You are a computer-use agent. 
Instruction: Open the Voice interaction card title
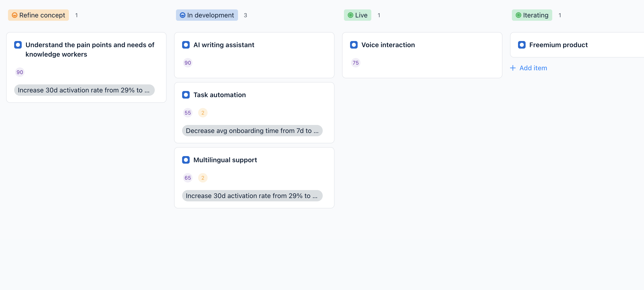(x=388, y=45)
